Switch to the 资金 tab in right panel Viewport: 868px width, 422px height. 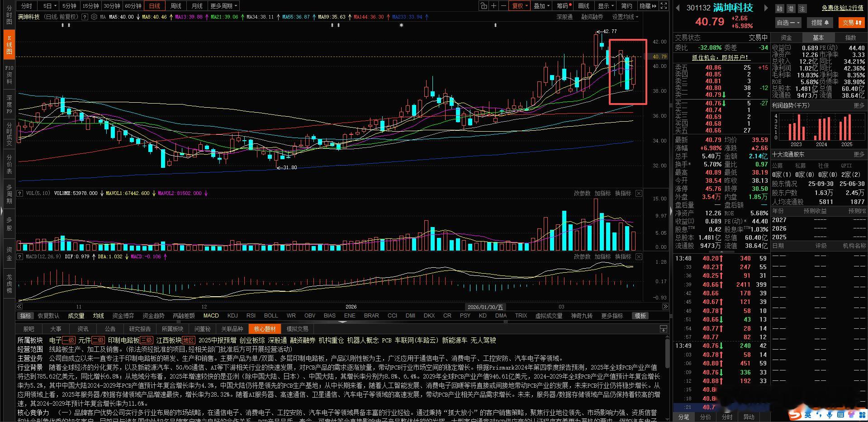tap(786, 38)
